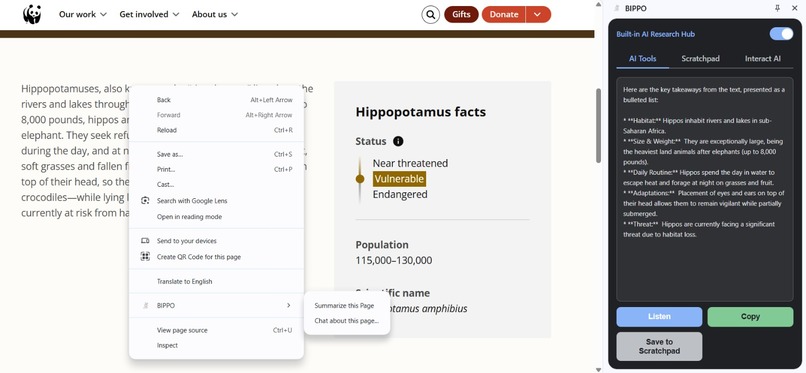Click the population value 115,000–130,000
This screenshot has height=373, width=806.
click(x=394, y=260)
